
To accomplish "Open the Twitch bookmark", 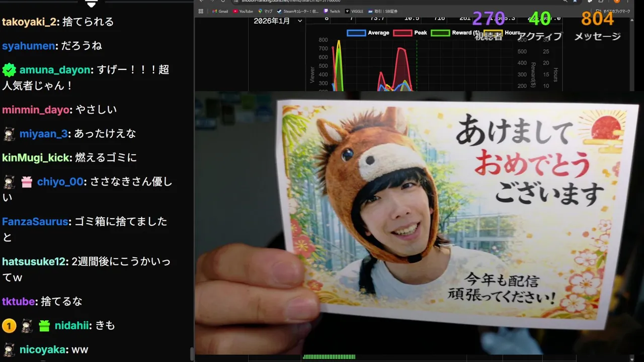I will (332, 11).
